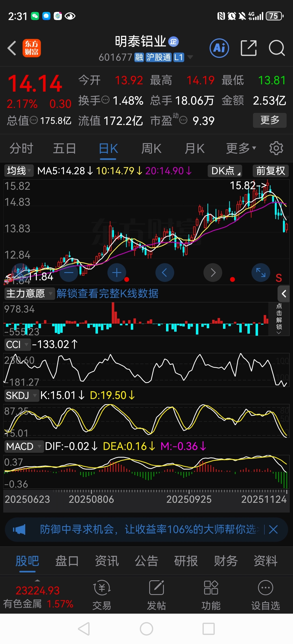The width and height of the screenshot is (293, 644).
Task: Tap the back arrow icon
Action: [12, 48]
